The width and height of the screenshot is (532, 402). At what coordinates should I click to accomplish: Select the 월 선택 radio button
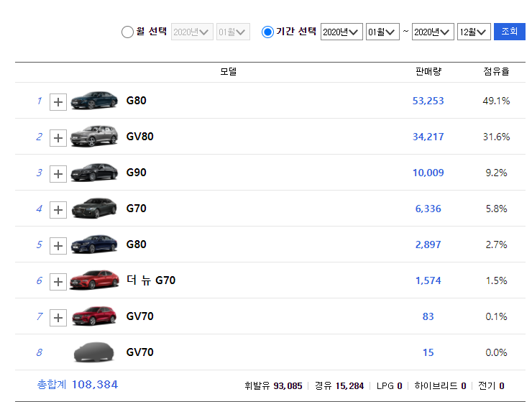click(x=127, y=32)
